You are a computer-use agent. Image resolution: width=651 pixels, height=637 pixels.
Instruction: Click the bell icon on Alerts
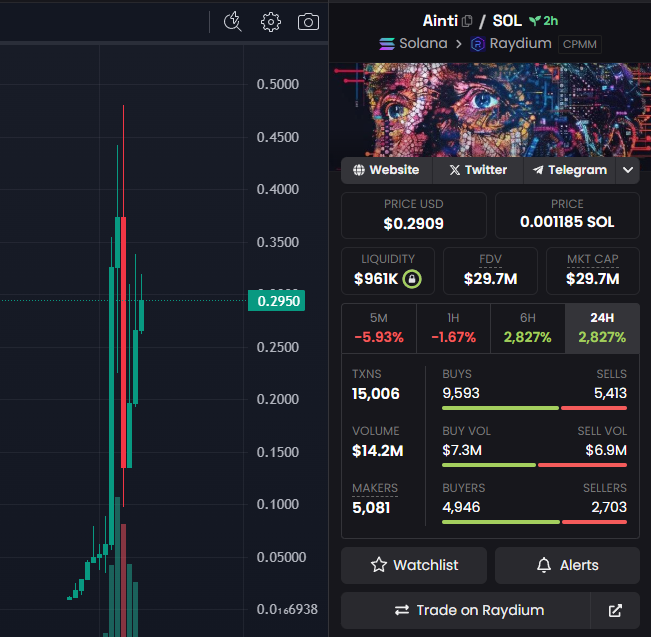(x=544, y=565)
